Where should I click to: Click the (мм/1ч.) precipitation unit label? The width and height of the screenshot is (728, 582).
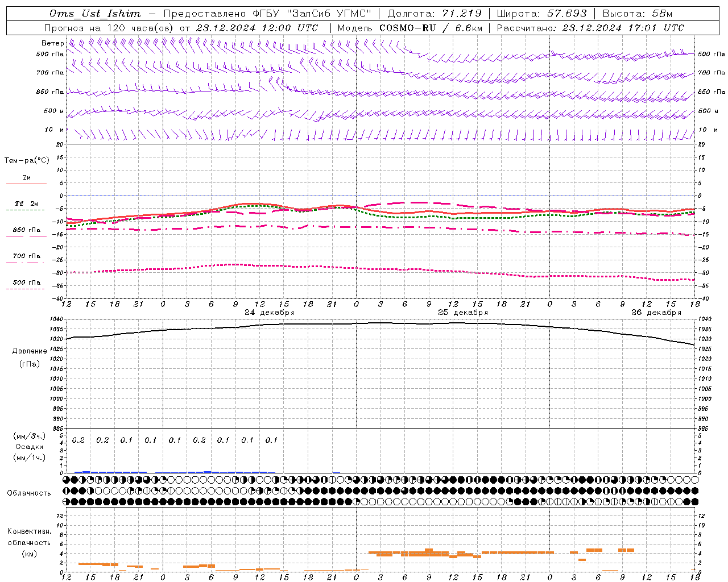(x=30, y=458)
